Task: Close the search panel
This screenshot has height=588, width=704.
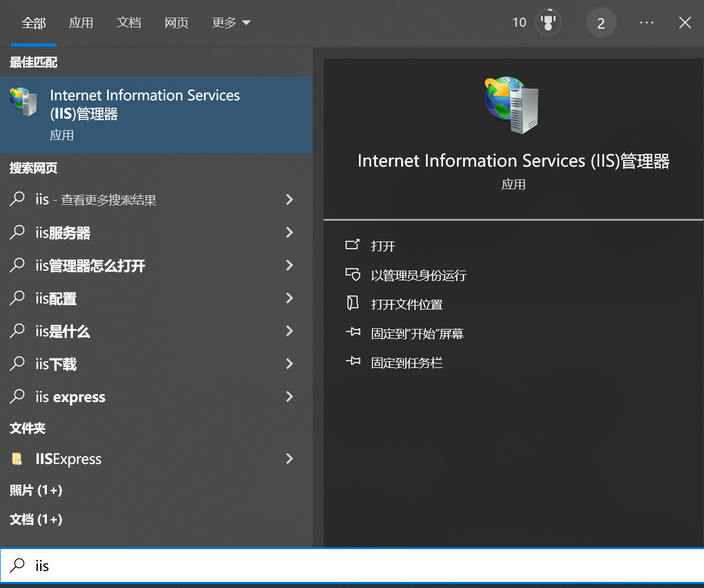Action: [685, 22]
